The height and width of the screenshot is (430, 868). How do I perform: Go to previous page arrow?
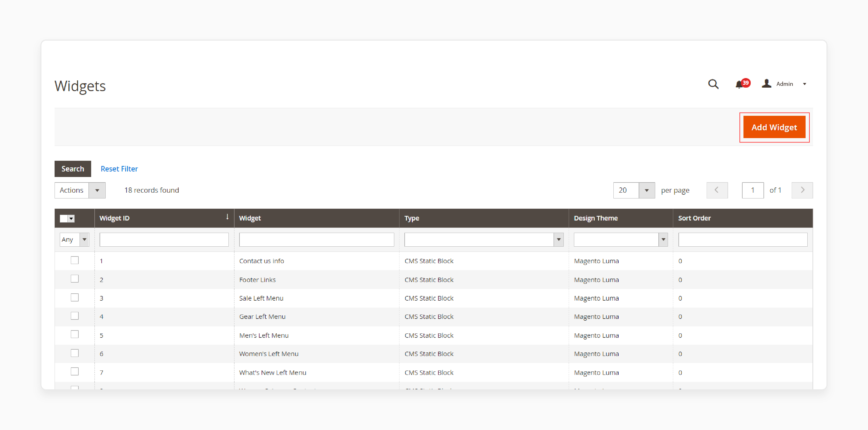(x=717, y=190)
